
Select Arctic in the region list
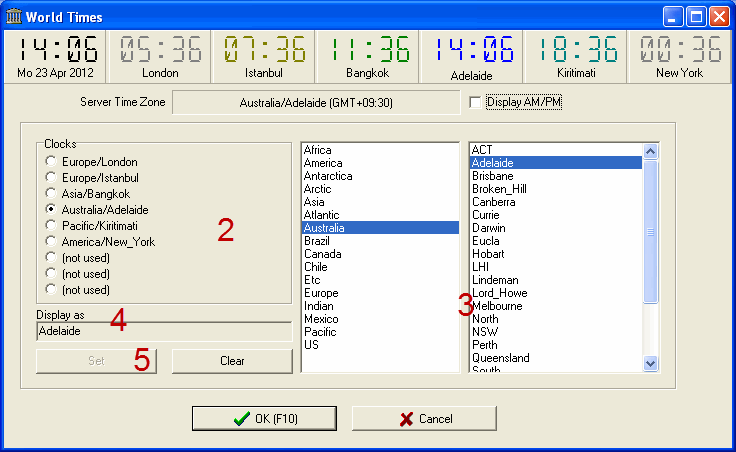pyautogui.click(x=380, y=189)
